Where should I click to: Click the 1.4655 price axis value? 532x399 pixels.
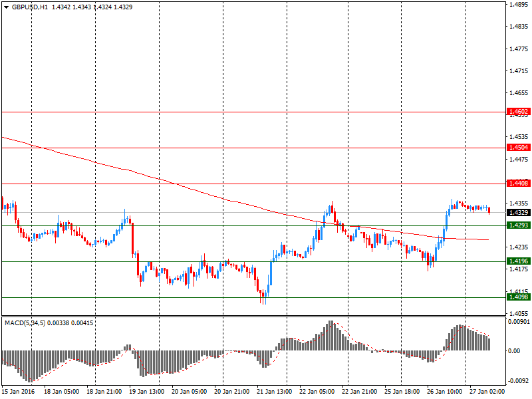coord(519,92)
